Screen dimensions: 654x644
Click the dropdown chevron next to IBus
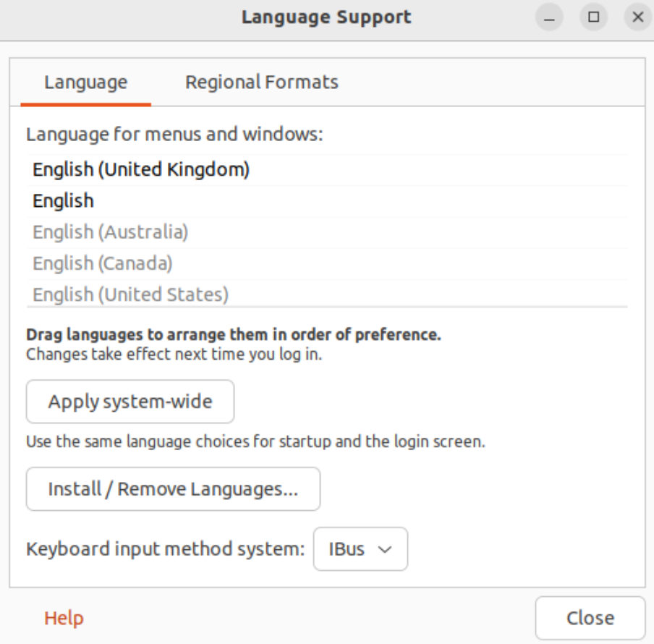coord(385,549)
